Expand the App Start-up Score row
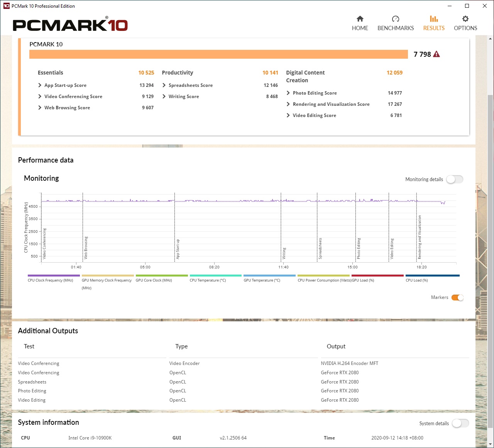This screenshot has height=448, width=494. coord(40,85)
